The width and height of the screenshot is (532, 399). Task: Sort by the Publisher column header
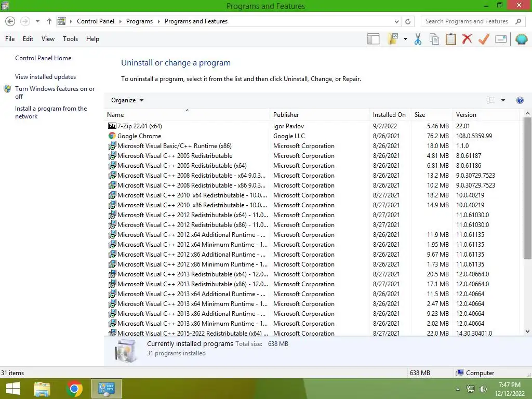[320, 115]
